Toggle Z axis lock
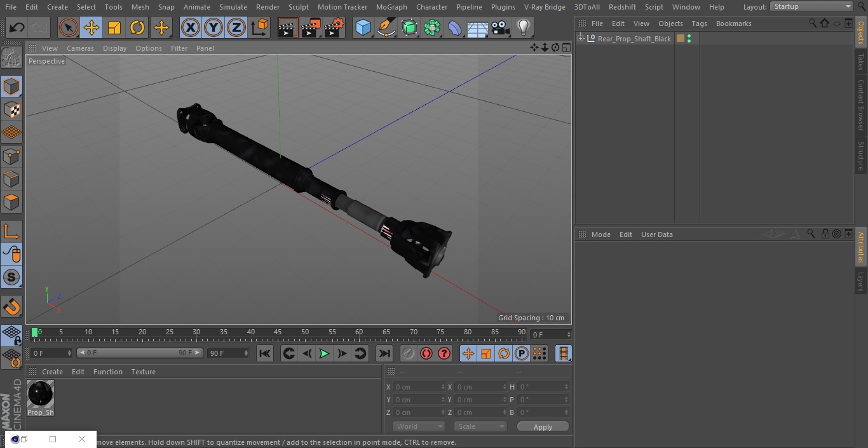The image size is (868, 448). [x=236, y=28]
